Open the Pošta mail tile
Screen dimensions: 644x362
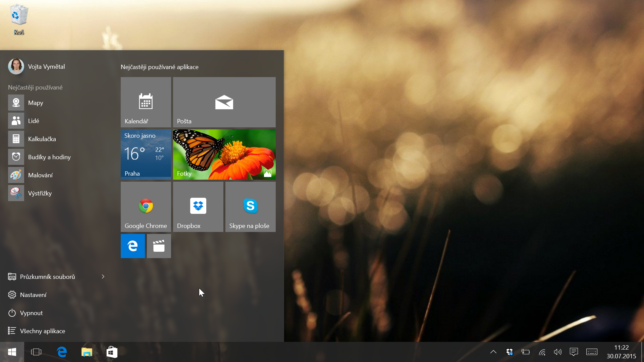tap(224, 102)
